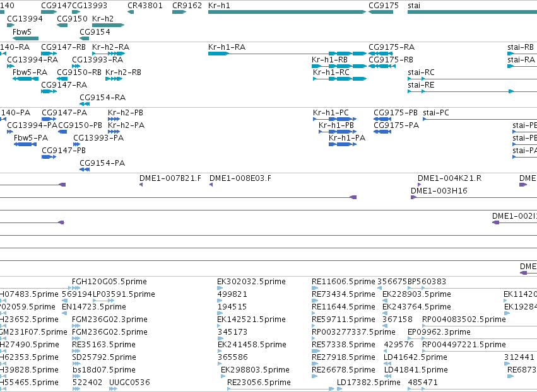537x392 pixels.
Task: Select the EP09962.3prime EST label
Action: click(439, 332)
